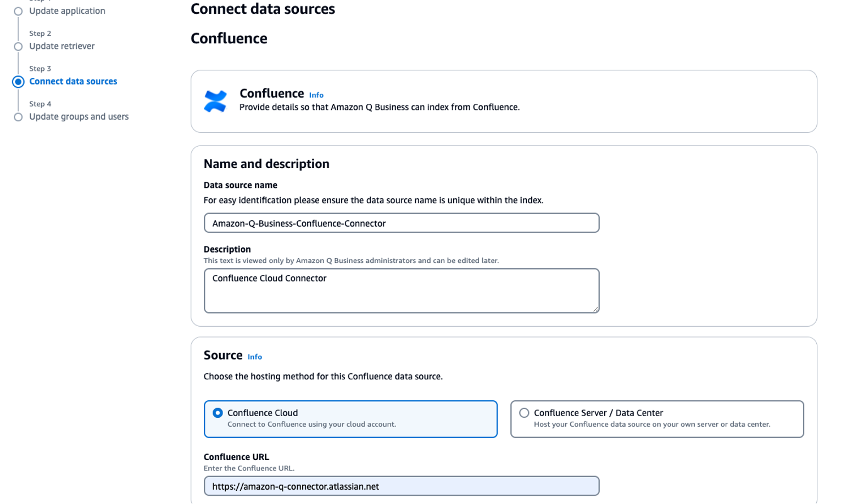Select the Step 4 Update groups circle
This screenshot has width=847, height=504.
pyautogui.click(x=18, y=117)
